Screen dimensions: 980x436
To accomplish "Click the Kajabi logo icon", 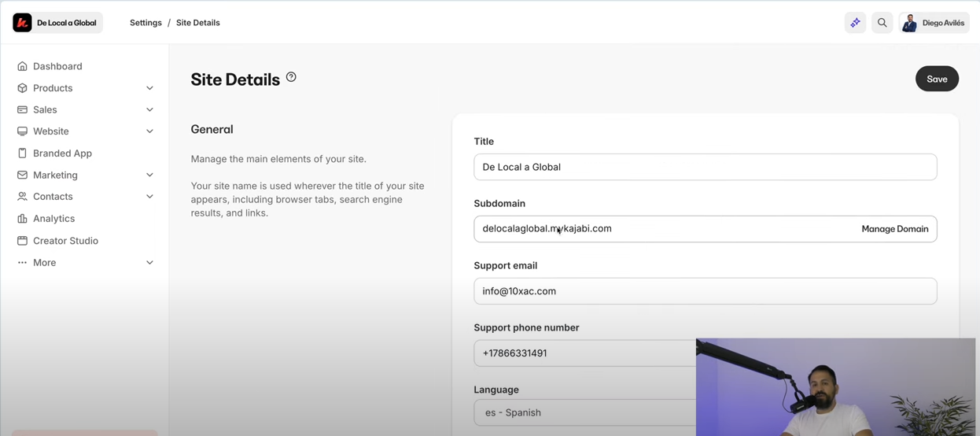I will coord(22,23).
